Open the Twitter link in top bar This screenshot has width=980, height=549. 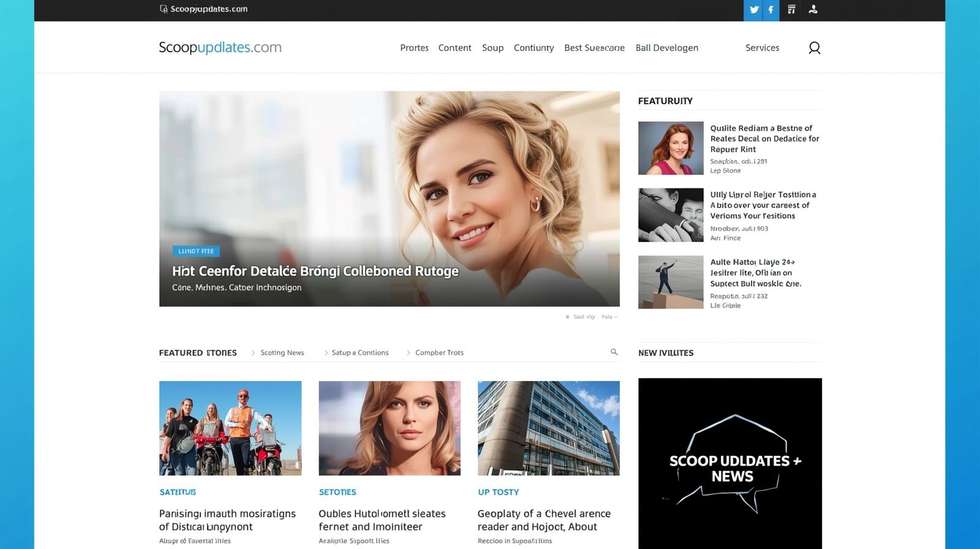(753, 10)
